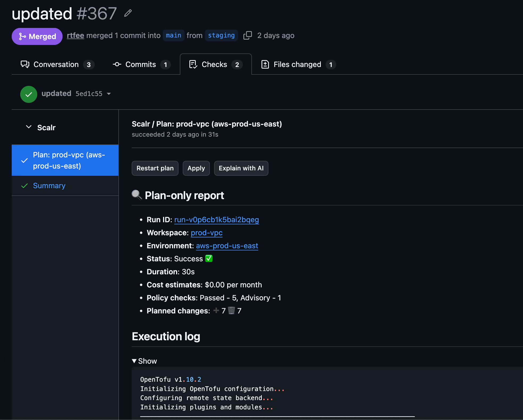The width and height of the screenshot is (523, 420).
Task: Click the Checks checklist icon
Action: click(193, 64)
